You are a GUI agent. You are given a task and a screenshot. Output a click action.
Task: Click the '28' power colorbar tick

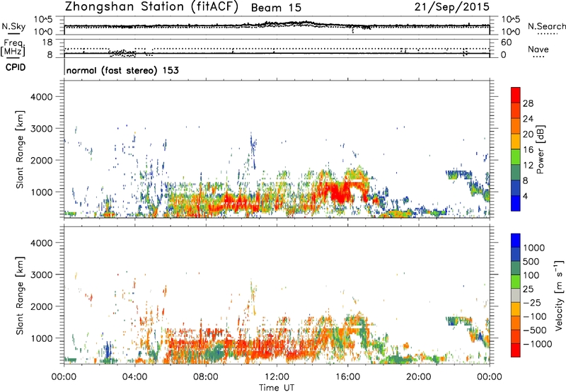(x=528, y=103)
